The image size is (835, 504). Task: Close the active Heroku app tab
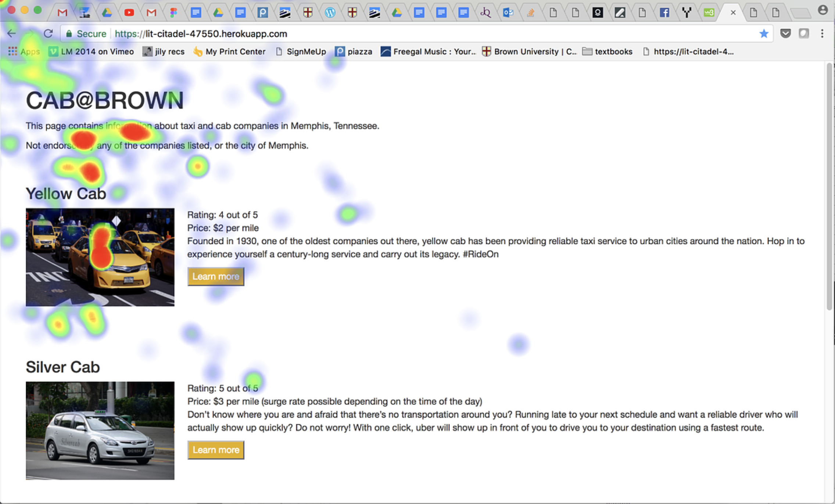pyautogui.click(x=733, y=13)
